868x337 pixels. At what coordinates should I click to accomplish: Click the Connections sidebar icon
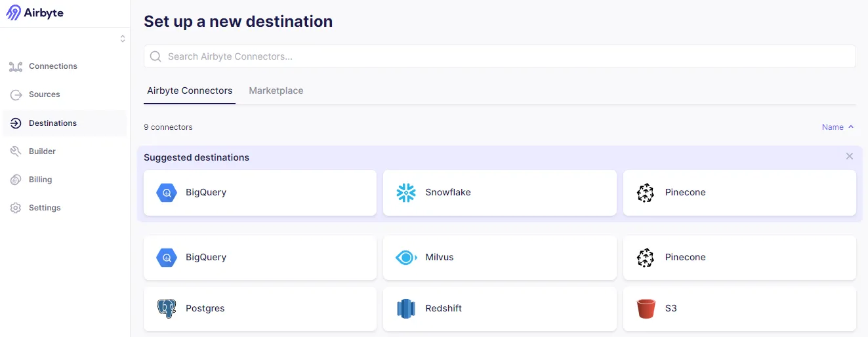click(16, 66)
